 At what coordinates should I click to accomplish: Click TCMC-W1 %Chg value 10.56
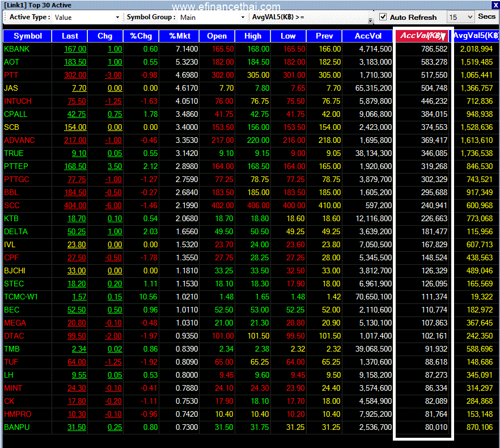tap(149, 297)
